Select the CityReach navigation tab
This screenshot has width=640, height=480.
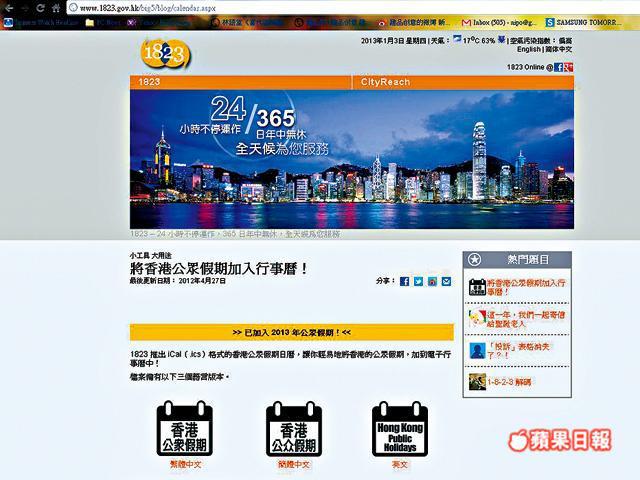click(463, 82)
